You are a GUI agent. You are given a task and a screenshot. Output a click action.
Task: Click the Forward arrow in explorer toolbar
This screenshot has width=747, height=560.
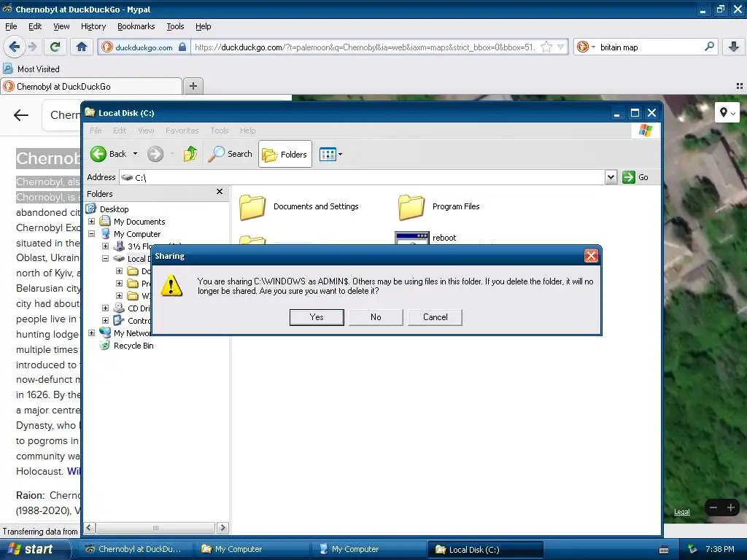(155, 154)
